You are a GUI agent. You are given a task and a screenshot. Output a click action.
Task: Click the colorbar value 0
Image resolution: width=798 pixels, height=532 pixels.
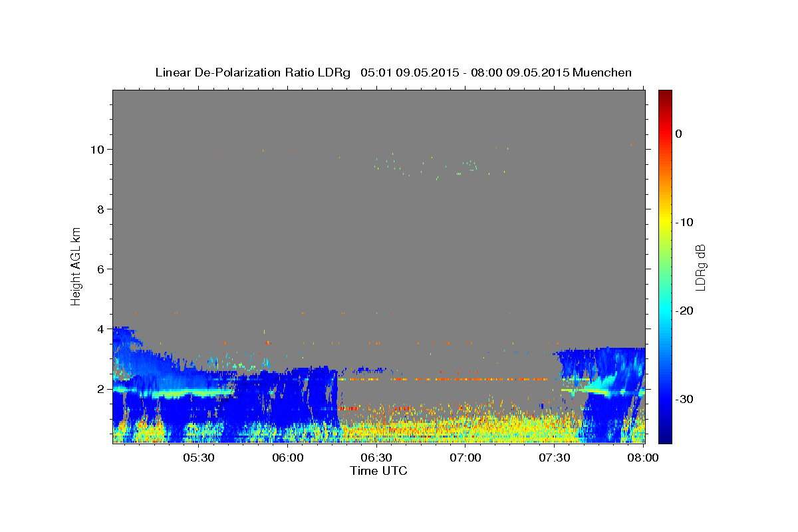[x=678, y=134]
